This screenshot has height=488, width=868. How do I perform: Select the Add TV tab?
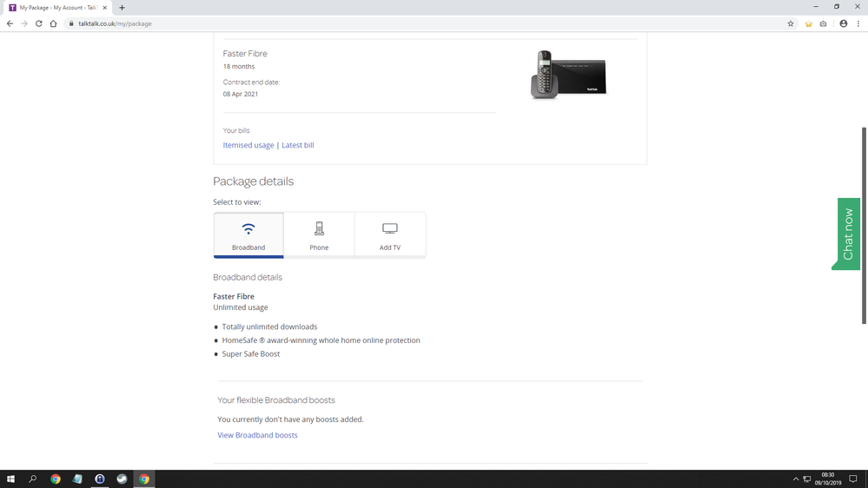tap(390, 234)
